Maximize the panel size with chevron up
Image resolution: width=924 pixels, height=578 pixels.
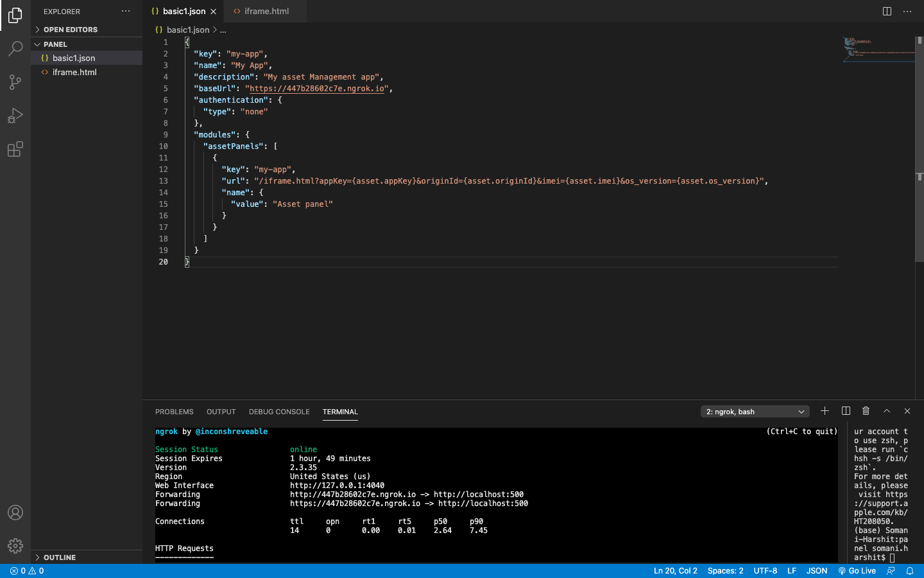(887, 411)
